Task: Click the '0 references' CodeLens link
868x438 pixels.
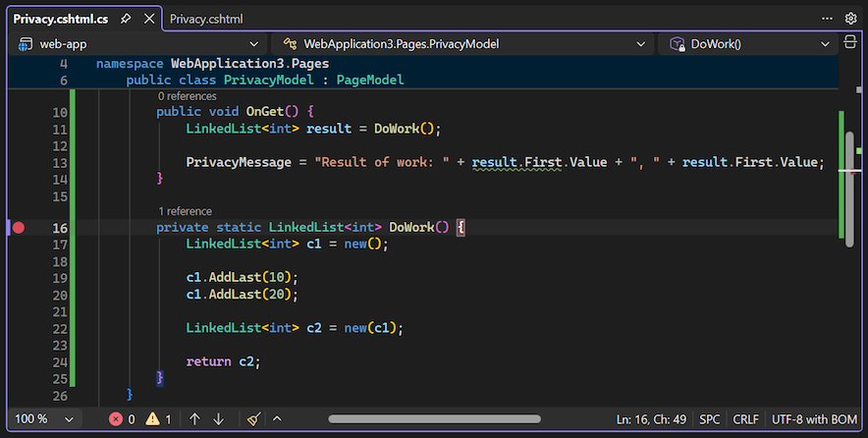Action: [x=188, y=96]
